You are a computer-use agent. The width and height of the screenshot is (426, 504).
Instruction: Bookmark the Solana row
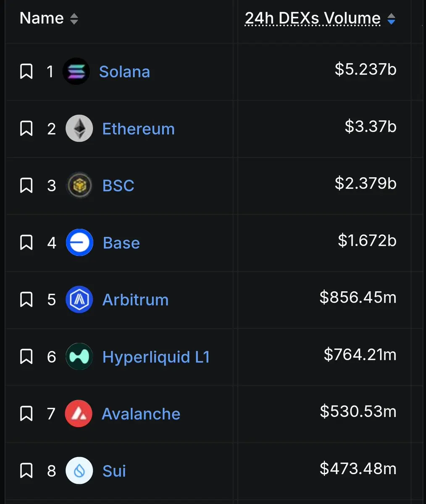[x=26, y=71]
